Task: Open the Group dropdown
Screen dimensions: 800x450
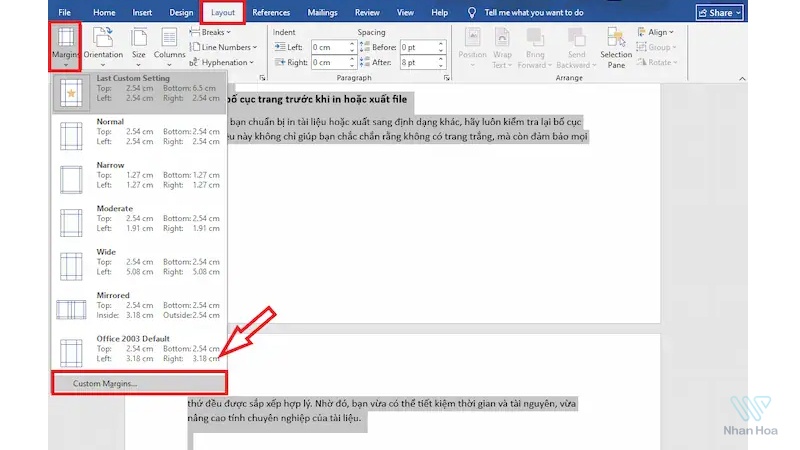Action: point(657,47)
